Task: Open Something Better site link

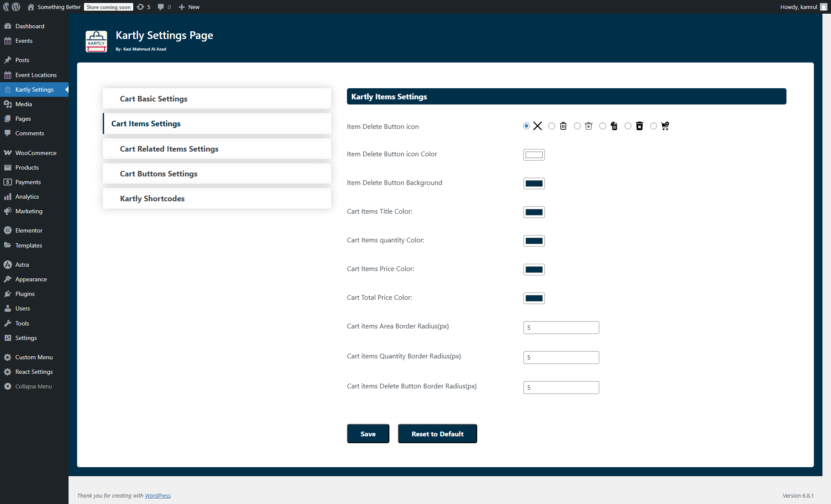Action: (59, 7)
